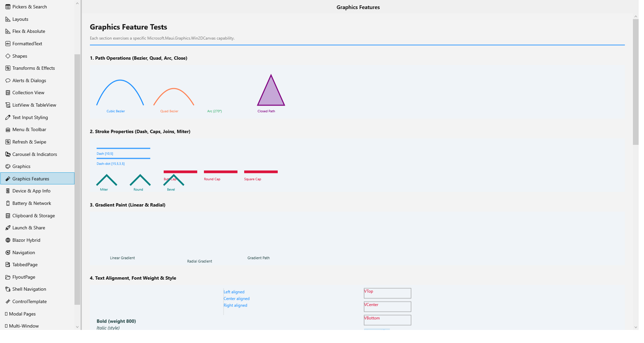Click the Flex & Absolute icon
The image size is (644, 343).
click(x=8, y=31)
